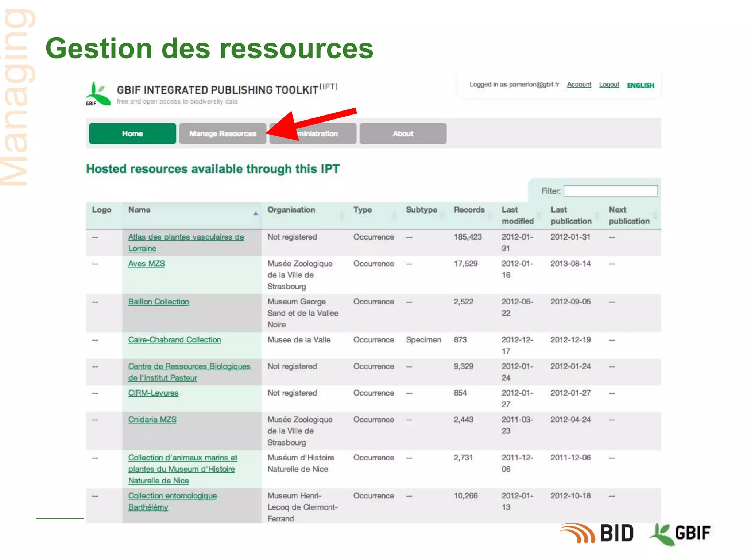The height and width of the screenshot is (560, 747).
Task: Focus the Filter input field
Action: pos(611,191)
